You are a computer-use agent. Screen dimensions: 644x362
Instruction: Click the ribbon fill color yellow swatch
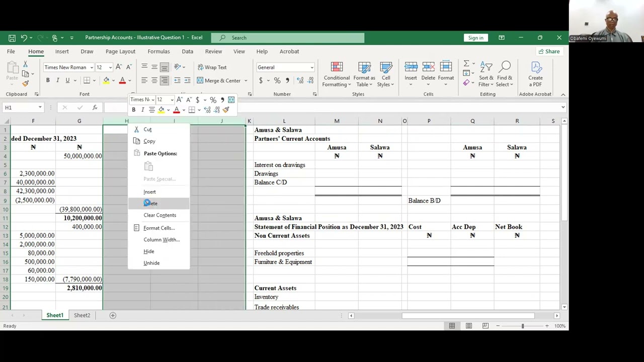pos(106,80)
